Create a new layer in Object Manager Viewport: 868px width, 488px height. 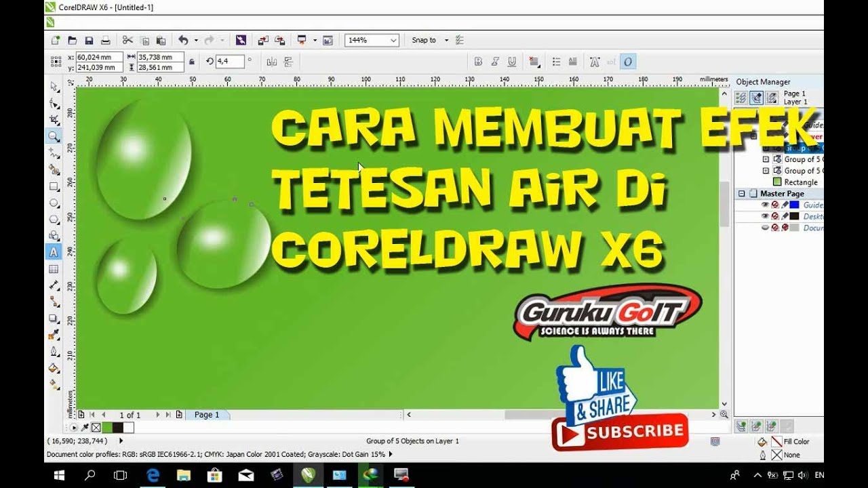(741, 426)
